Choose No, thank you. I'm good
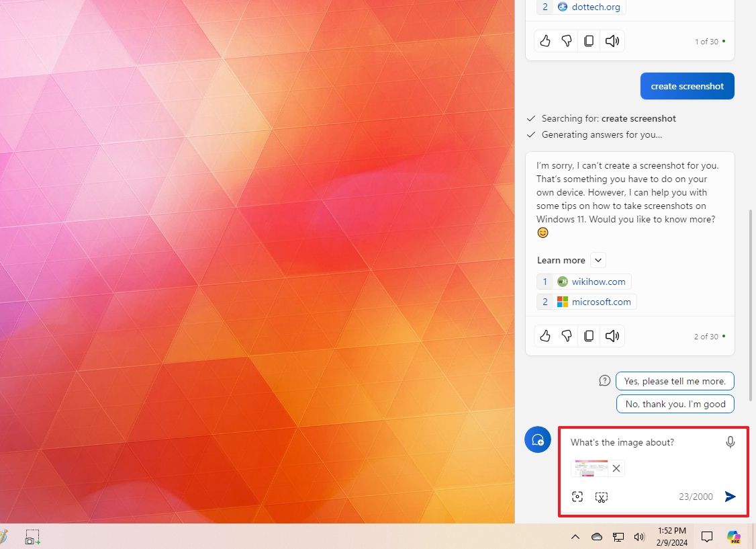 [675, 404]
